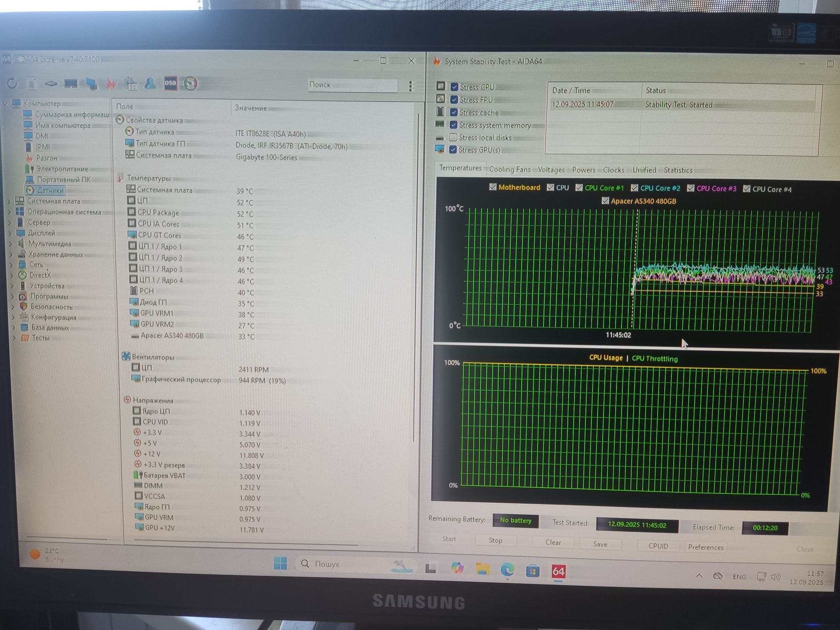Open the memory benchmark toolbar icon
This screenshot has height=630, width=840.
(x=71, y=84)
